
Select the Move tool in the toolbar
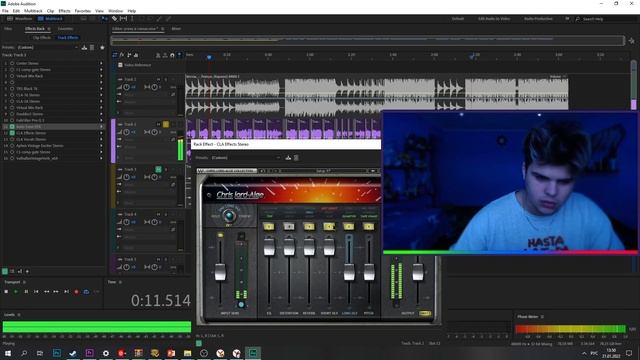pyautogui.click(x=104, y=18)
